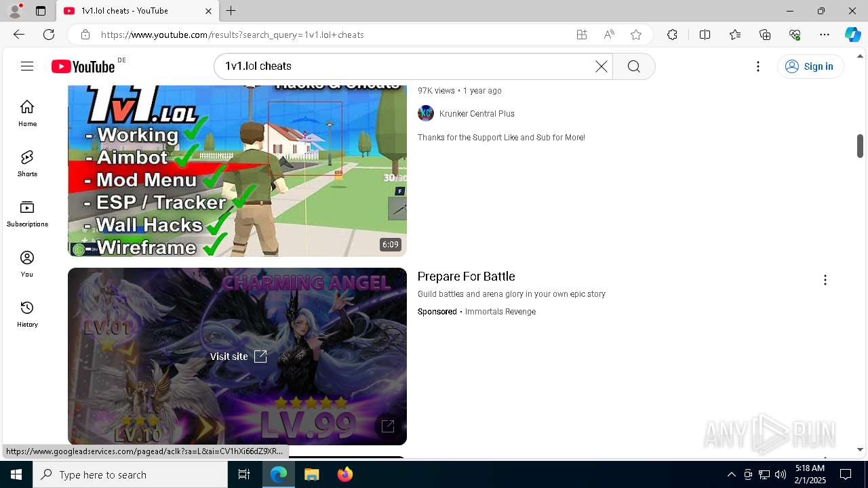The height and width of the screenshot is (488, 868).
Task: Click scrollbar down arrow
Action: [x=860, y=449]
